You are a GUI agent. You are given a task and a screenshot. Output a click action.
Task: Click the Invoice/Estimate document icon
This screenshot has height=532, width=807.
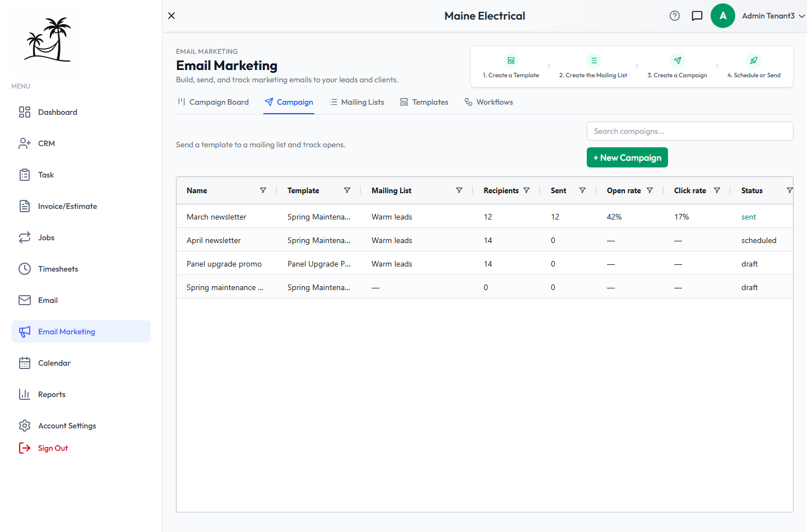[25, 206]
